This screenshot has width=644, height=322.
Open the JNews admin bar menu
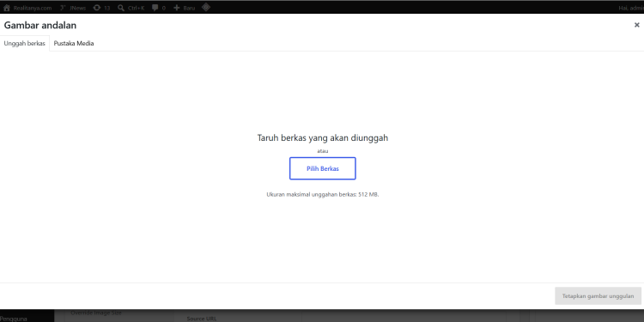tap(73, 8)
